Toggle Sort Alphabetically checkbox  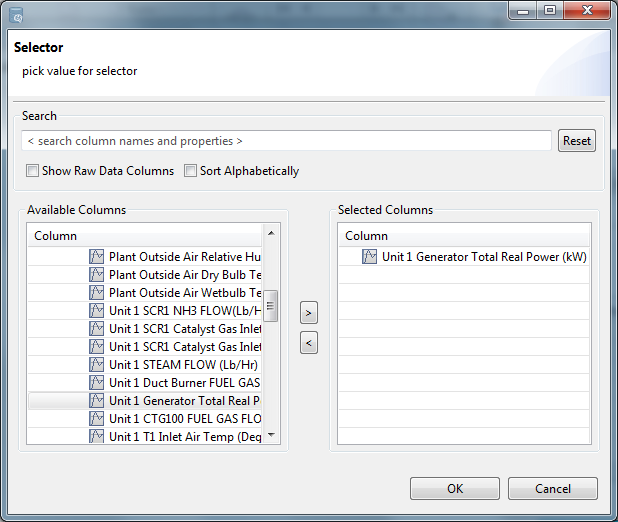coord(191,171)
